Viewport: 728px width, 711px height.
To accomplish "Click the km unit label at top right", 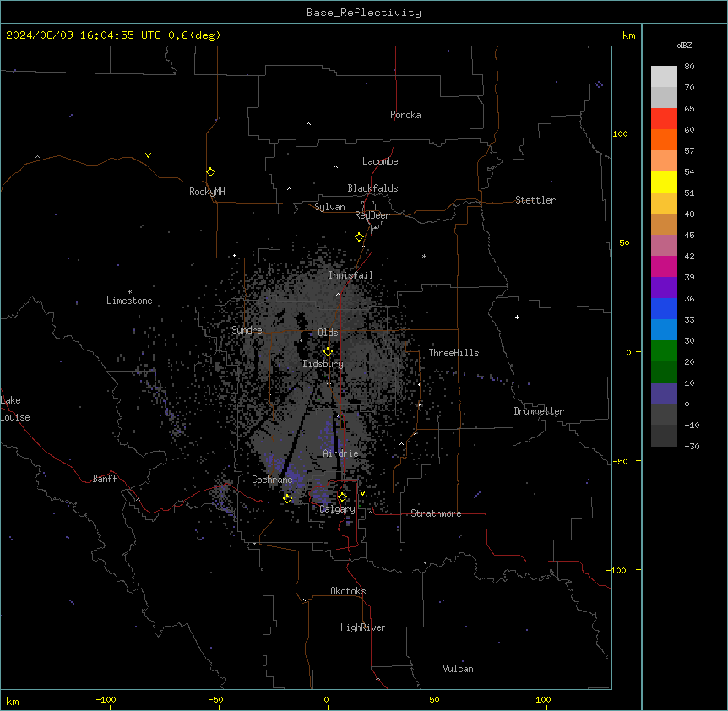I will coord(628,35).
